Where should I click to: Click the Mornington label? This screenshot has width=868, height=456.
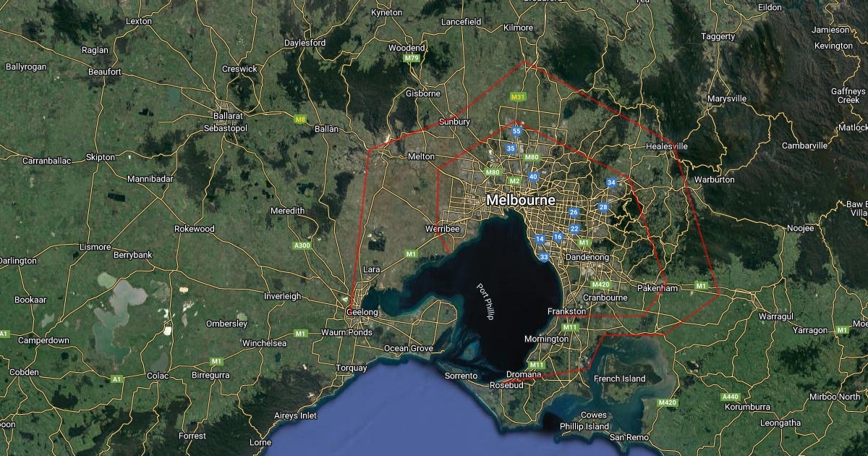[546, 339]
